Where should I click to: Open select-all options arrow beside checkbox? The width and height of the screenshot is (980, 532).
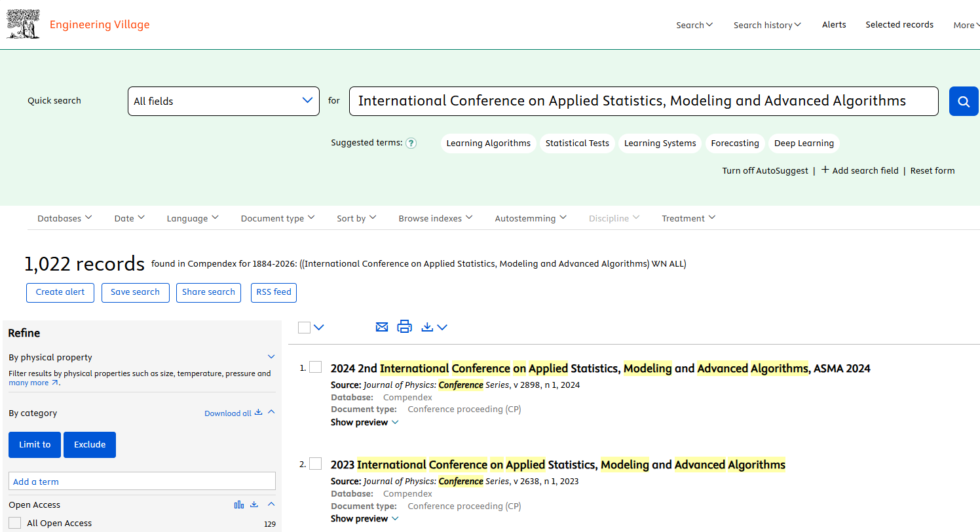coord(319,327)
